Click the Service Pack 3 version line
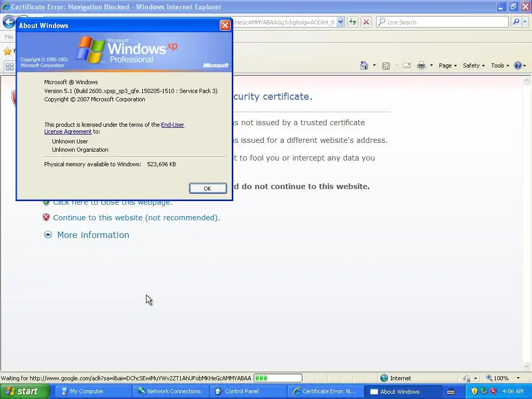 coord(131,91)
